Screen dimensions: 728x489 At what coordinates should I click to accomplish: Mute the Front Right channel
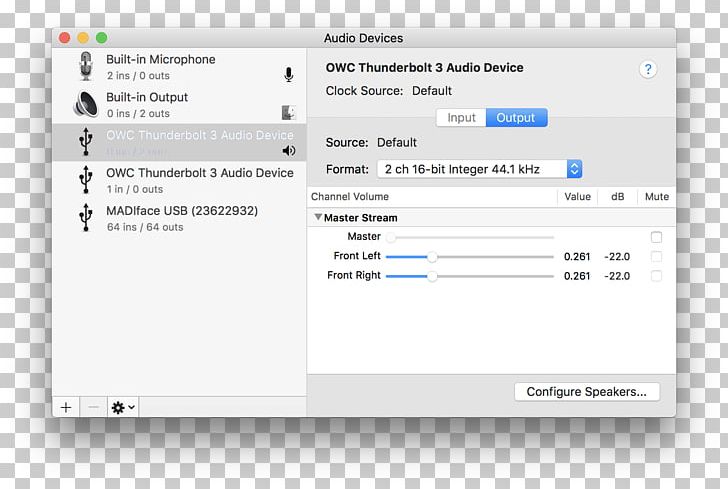click(x=656, y=276)
